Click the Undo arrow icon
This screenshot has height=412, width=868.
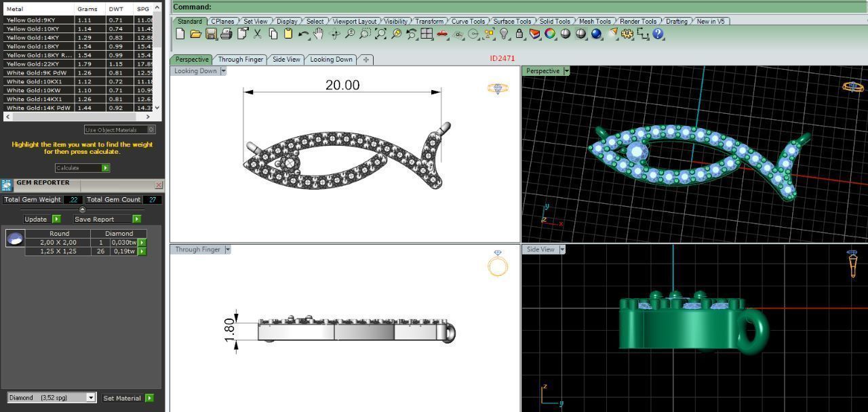(304, 33)
